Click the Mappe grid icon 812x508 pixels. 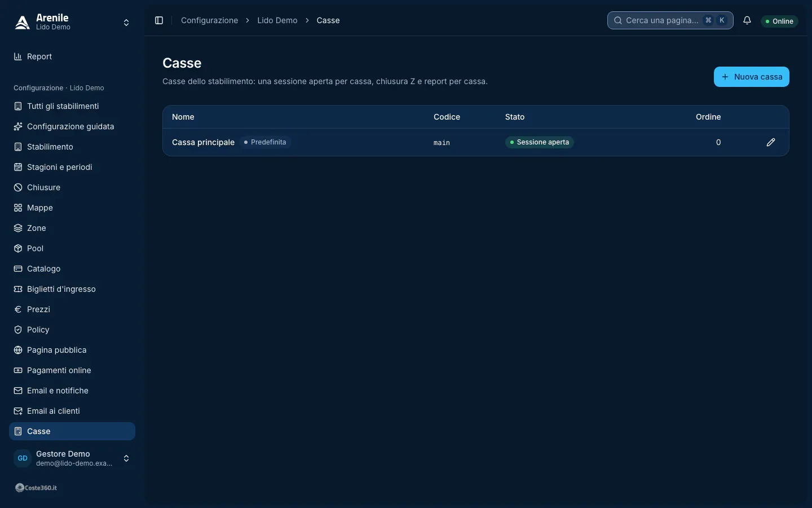point(18,208)
